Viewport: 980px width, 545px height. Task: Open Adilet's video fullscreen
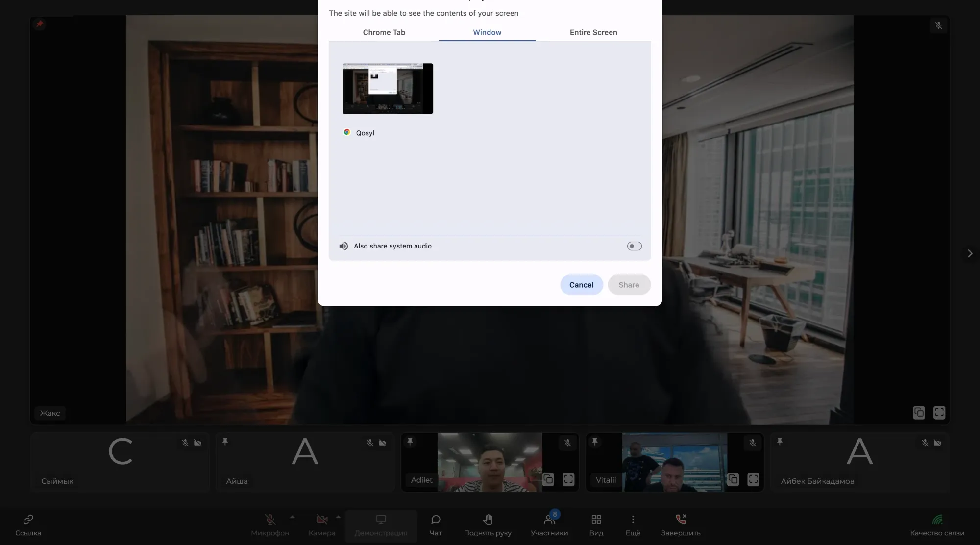pyautogui.click(x=568, y=479)
